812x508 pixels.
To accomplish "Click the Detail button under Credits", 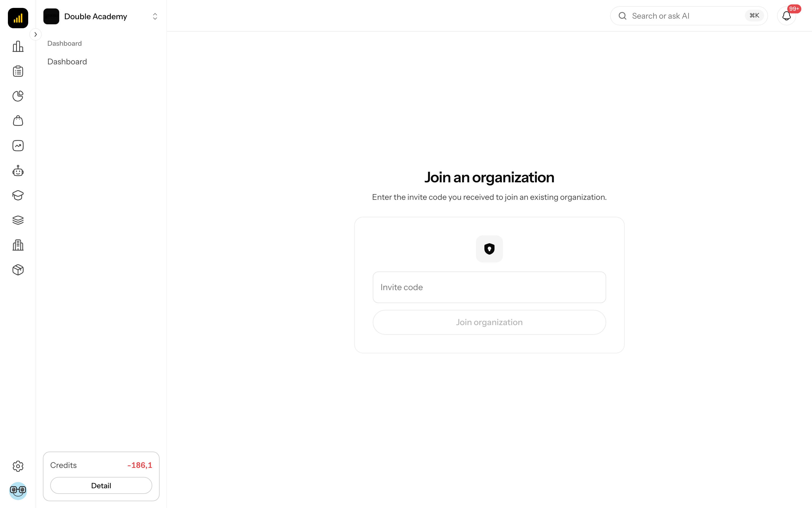I will coord(101,485).
